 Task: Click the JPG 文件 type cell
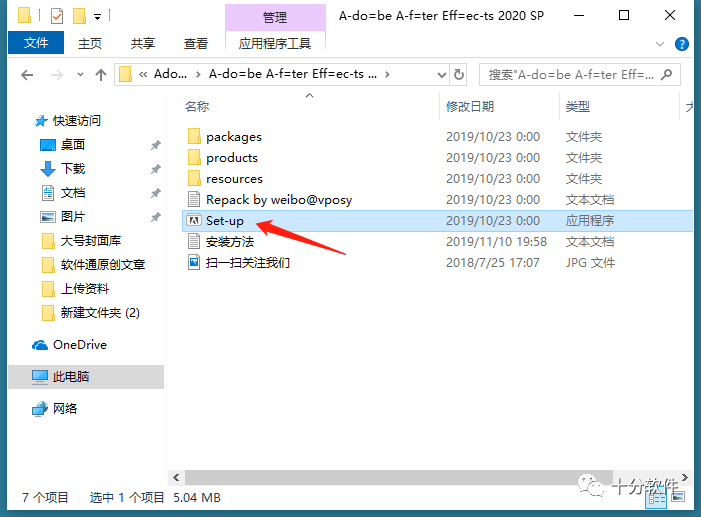(590, 263)
